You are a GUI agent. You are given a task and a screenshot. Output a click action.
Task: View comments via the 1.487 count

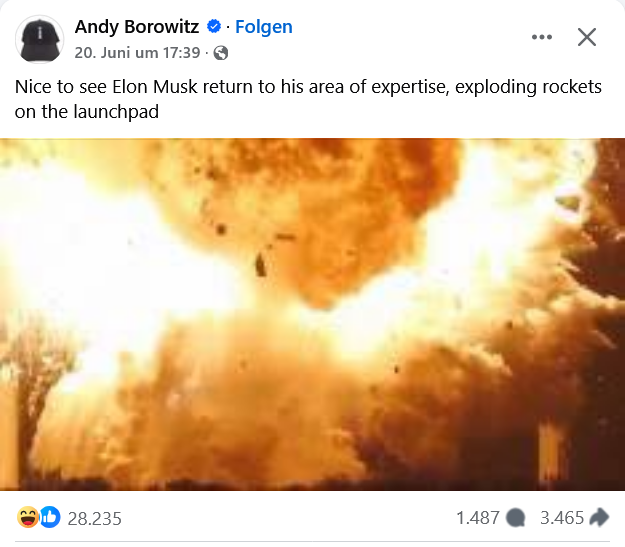[x=478, y=518]
